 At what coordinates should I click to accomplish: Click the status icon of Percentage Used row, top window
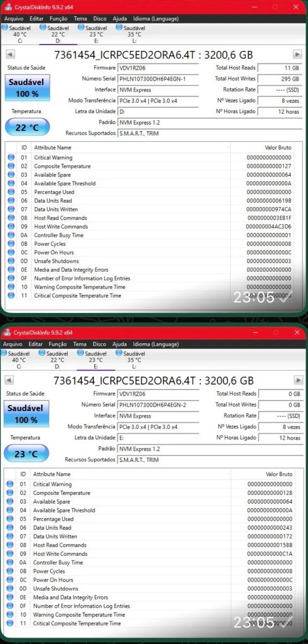pos(11,192)
